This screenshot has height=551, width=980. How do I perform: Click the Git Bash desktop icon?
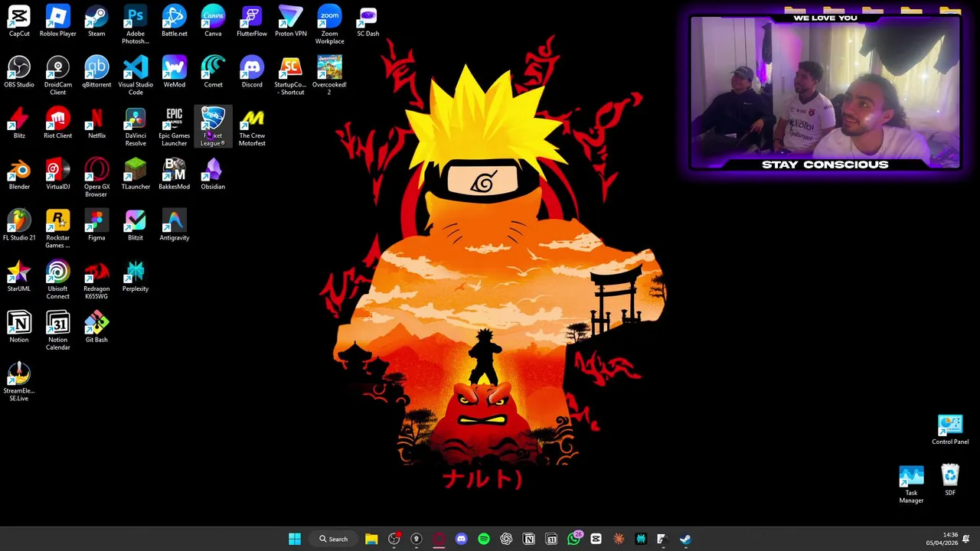pos(96,328)
